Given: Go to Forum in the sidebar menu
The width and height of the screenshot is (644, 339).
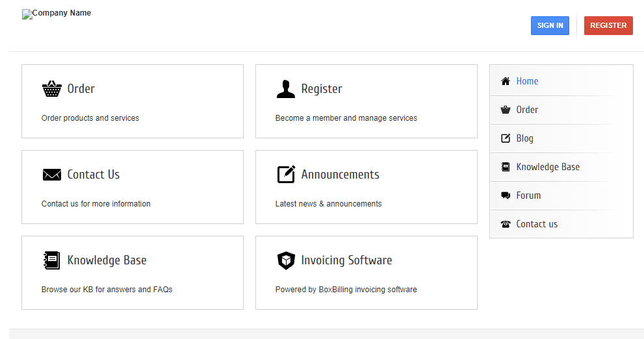Looking at the screenshot, I should coord(528,195).
